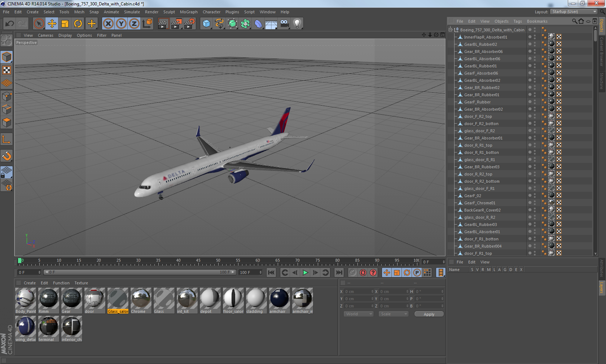
Task: Collapse Boeing_757_300_Delta_with_Cabin hierarchy
Action: coord(451,30)
